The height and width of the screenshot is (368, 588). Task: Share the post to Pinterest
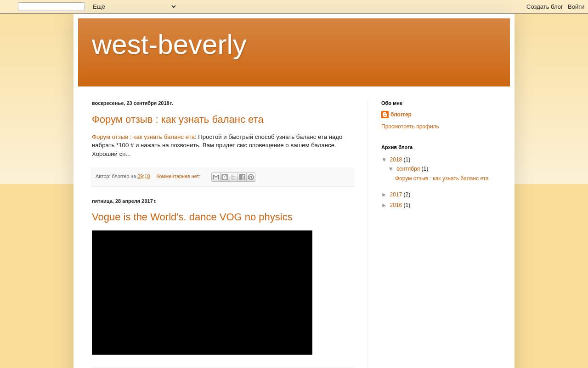coord(251,177)
